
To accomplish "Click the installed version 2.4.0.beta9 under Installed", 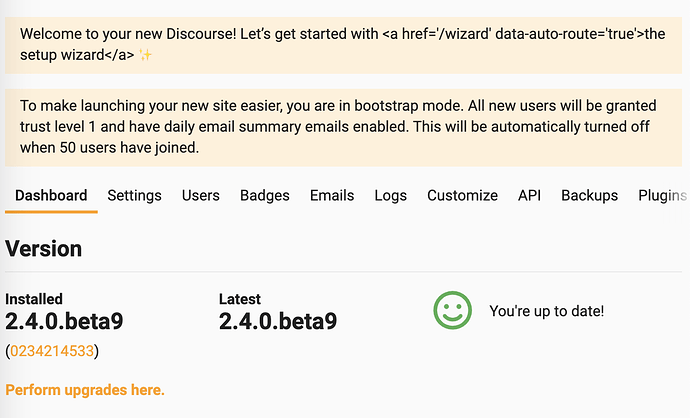I will click(64, 321).
